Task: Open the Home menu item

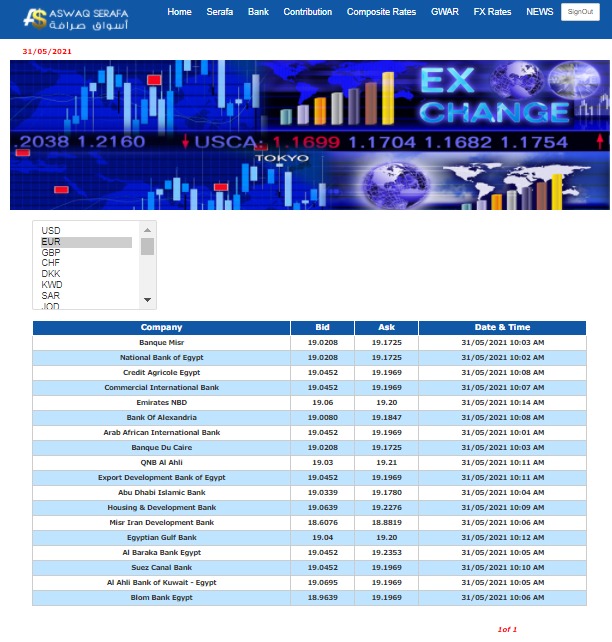Action: (179, 12)
